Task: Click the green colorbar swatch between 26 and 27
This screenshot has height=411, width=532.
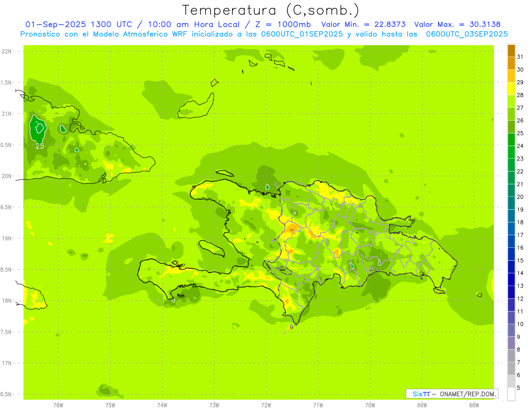Action: click(511, 114)
